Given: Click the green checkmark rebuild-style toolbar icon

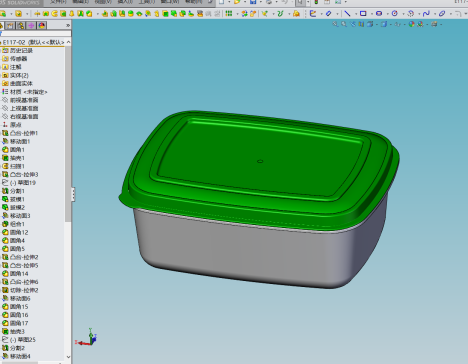Looking at the screenshot, I should coord(280,13).
